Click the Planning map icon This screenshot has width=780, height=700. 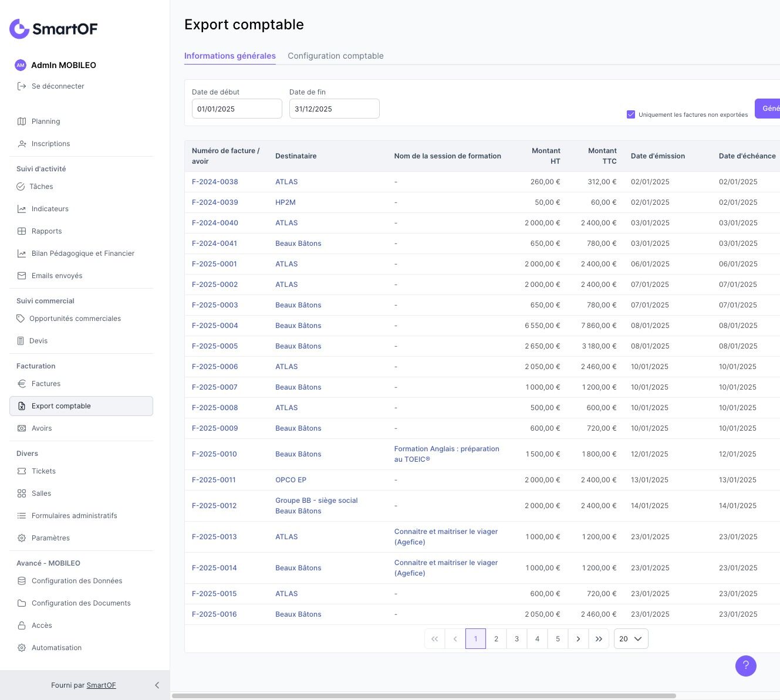(22, 121)
